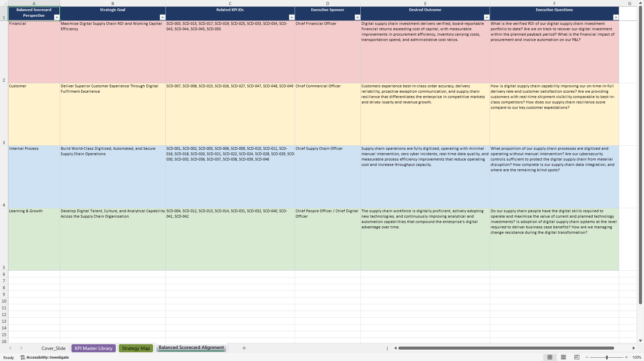Click KPI IDs cell starting SCD-001
This screenshot has height=361, width=644.
(x=230, y=177)
